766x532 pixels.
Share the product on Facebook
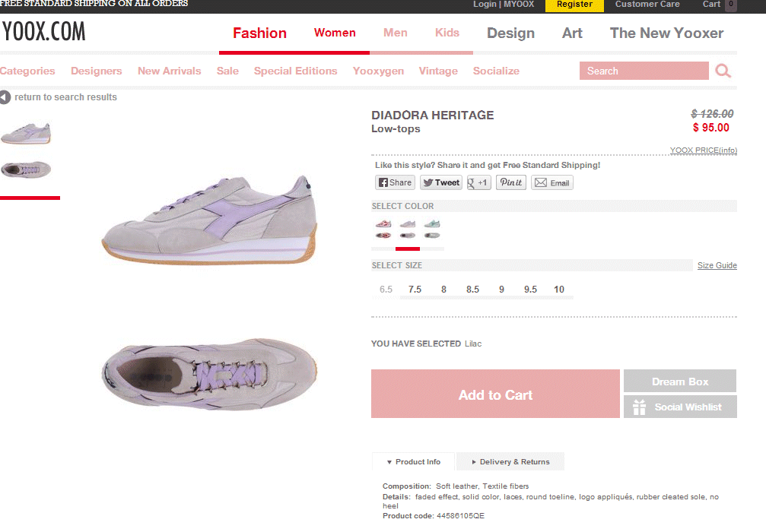[x=395, y=182]
